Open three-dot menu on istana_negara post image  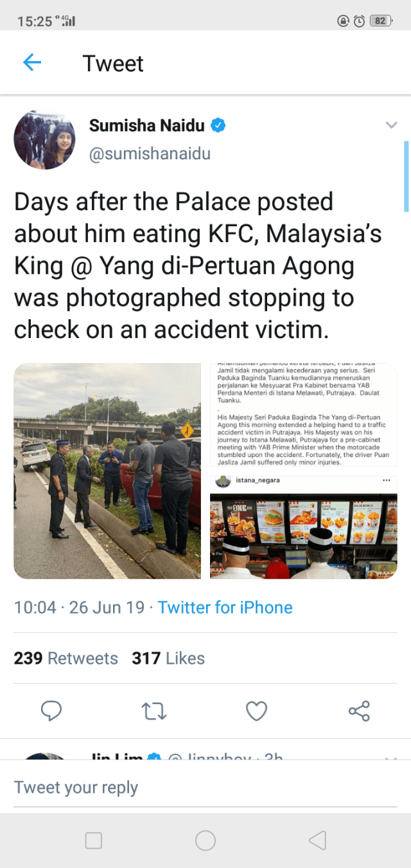[386, 480]
